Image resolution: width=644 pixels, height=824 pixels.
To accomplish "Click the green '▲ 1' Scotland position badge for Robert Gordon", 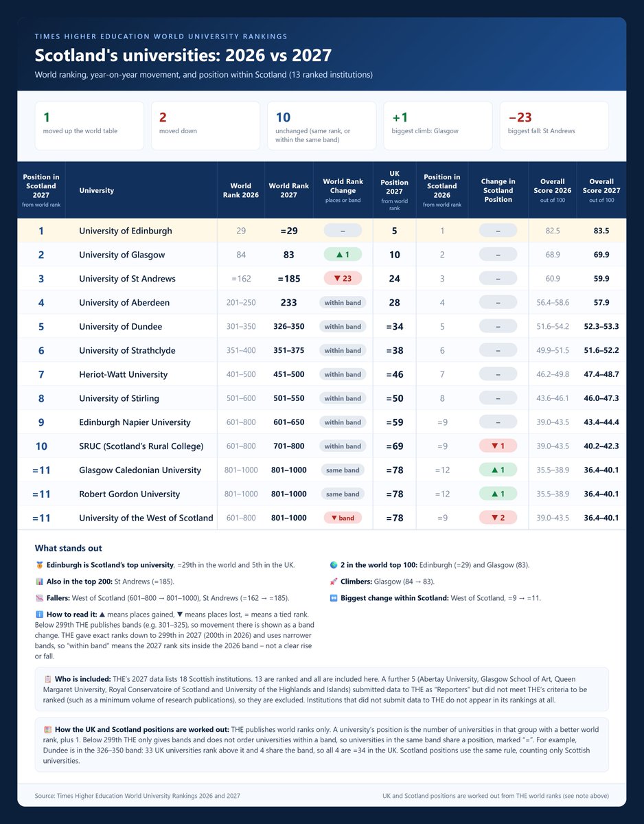I will coord(498,494).
